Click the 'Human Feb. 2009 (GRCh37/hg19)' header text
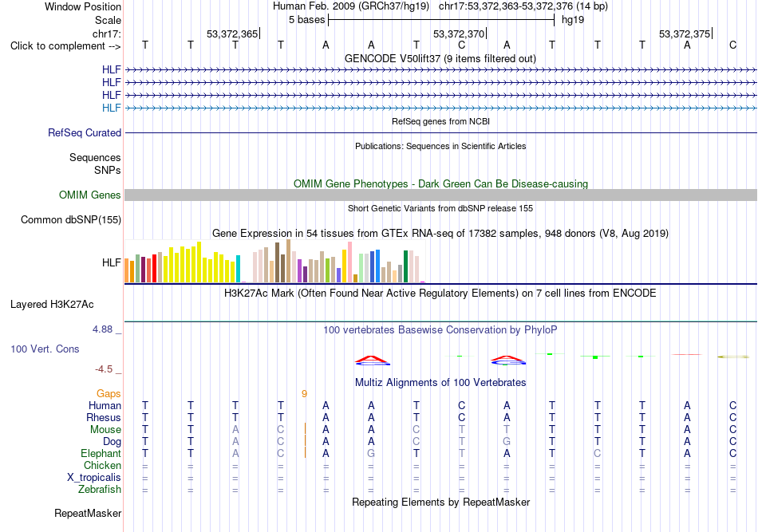 351,6
